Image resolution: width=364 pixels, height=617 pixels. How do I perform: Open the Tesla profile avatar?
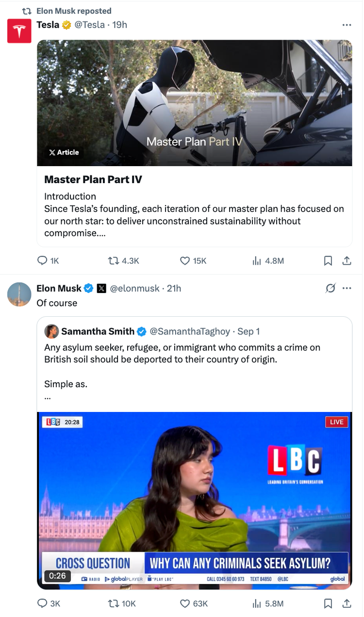(19, 32)
